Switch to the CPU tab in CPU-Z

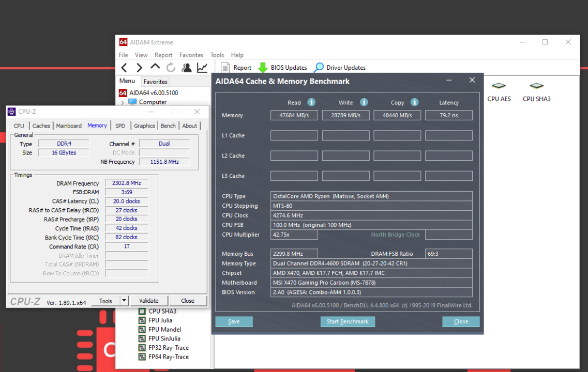coord(19,126)
